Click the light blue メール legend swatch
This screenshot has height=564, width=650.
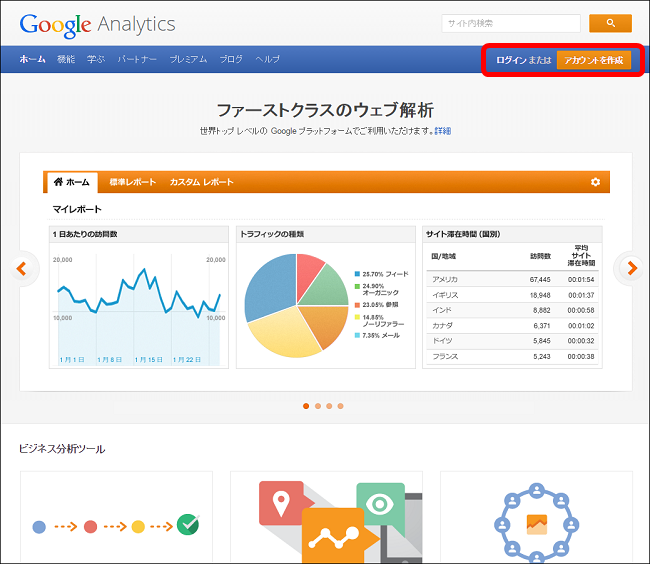[357, 335]
